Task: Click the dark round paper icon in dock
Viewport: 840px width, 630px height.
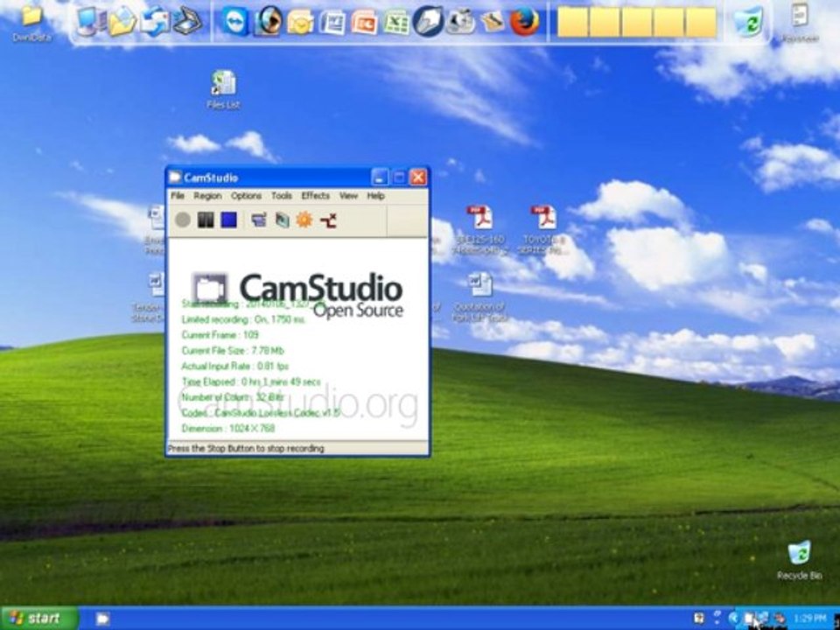Action: point(429,21)
